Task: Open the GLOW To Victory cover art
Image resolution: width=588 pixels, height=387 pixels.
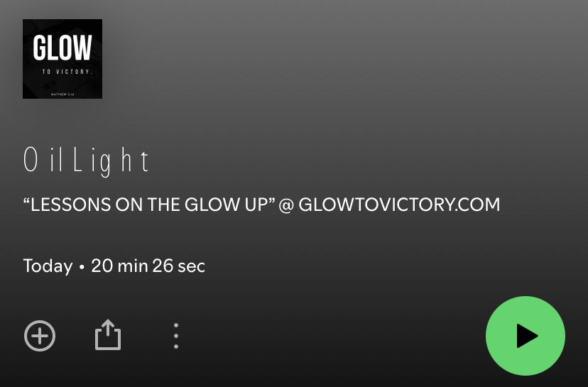Action: [62, 59]
